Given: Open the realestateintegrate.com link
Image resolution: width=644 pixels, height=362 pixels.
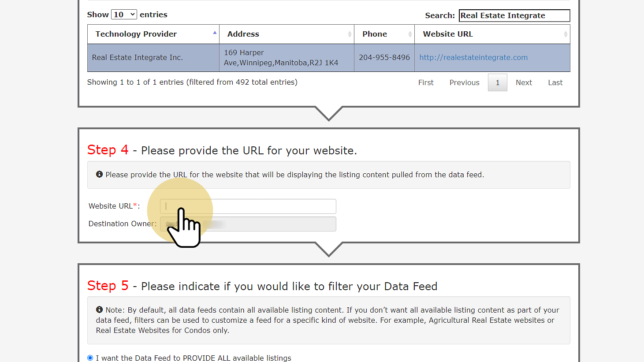Looking at the screenshot, I should coord(473,57).
